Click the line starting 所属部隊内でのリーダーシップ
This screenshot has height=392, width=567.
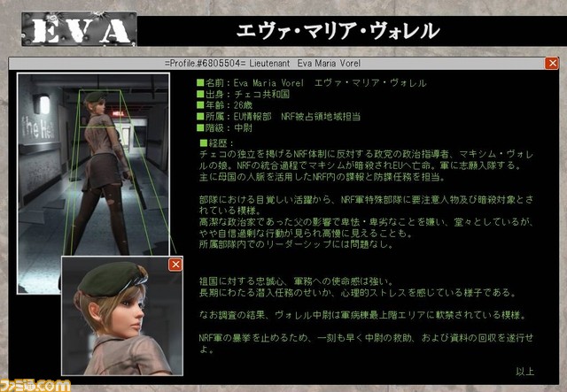coord(296,244)
